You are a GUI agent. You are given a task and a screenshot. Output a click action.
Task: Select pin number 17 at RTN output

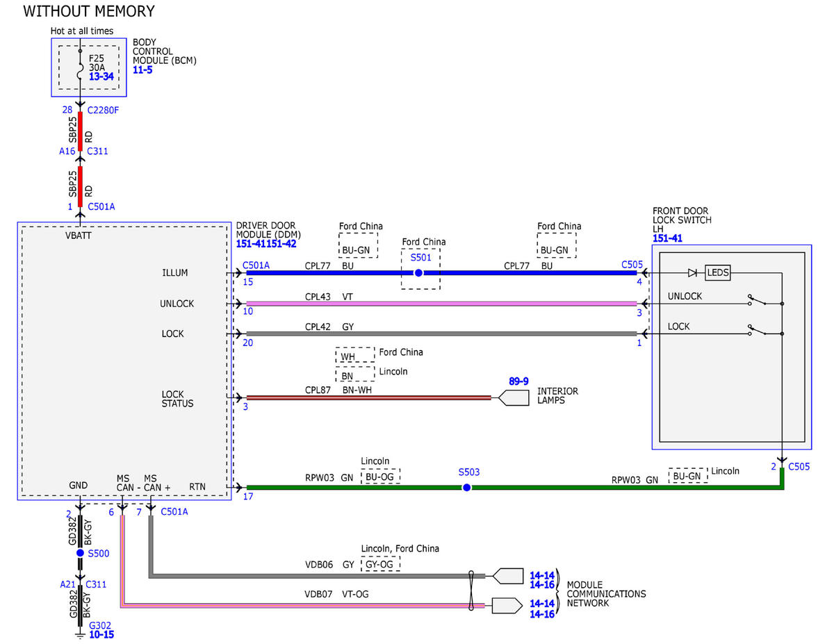tap(248, 496)
